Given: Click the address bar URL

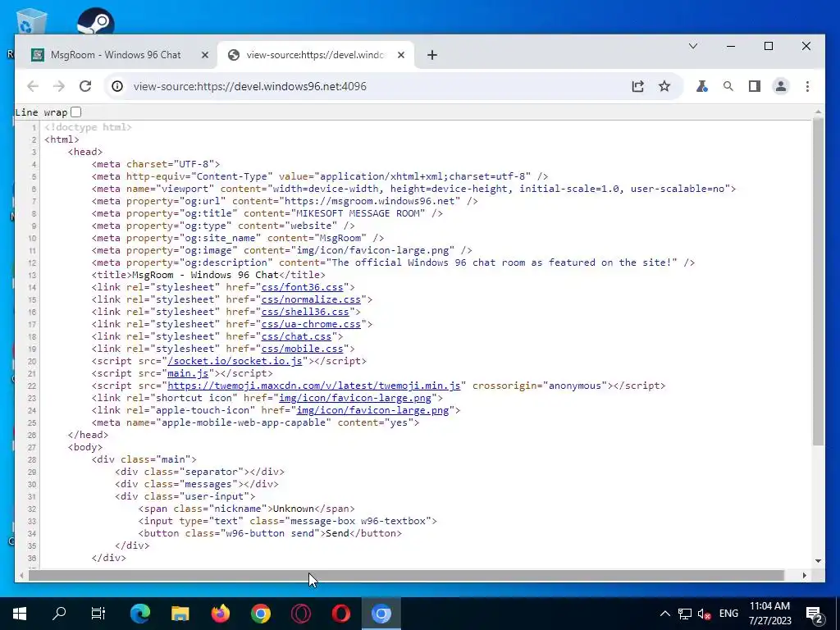Looking at the screenshot, I should pos(250,86).
